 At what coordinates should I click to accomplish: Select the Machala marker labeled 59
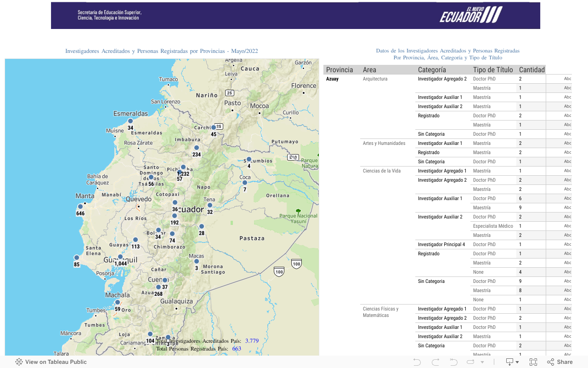(x=118, y=302)
